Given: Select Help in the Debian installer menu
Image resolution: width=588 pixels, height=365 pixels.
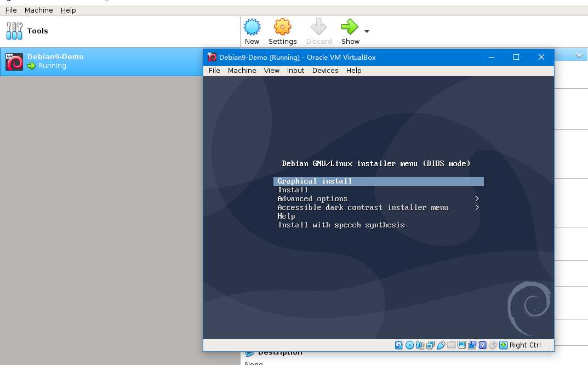Looking at the screenshot, I should tap(286, 216).
